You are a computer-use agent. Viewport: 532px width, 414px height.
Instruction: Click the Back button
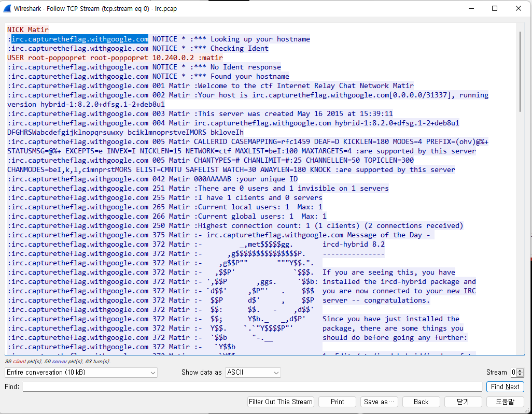click(x=421, y=402)
